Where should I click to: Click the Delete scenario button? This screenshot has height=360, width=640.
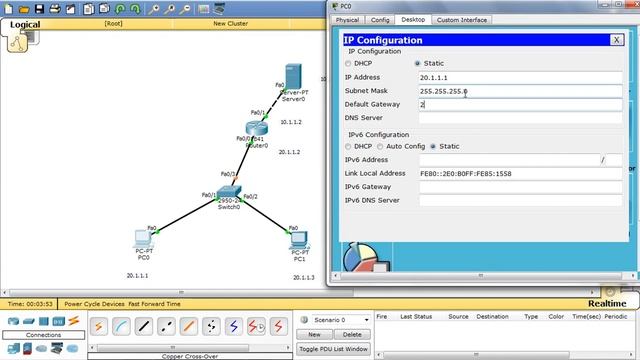pyautogui.click(x=352, y=335)
